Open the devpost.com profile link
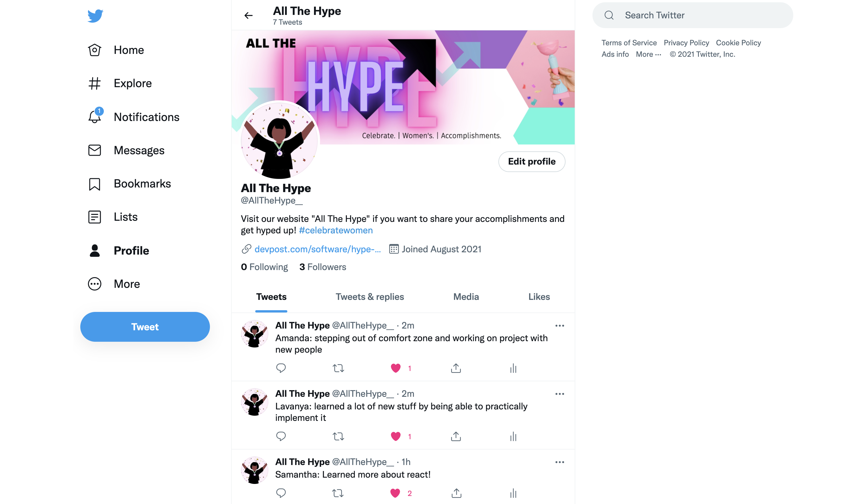 coord(317,249)
